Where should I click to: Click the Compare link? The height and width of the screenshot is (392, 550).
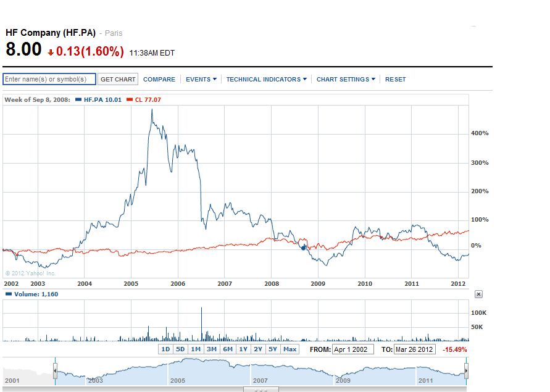pos(159,79)
